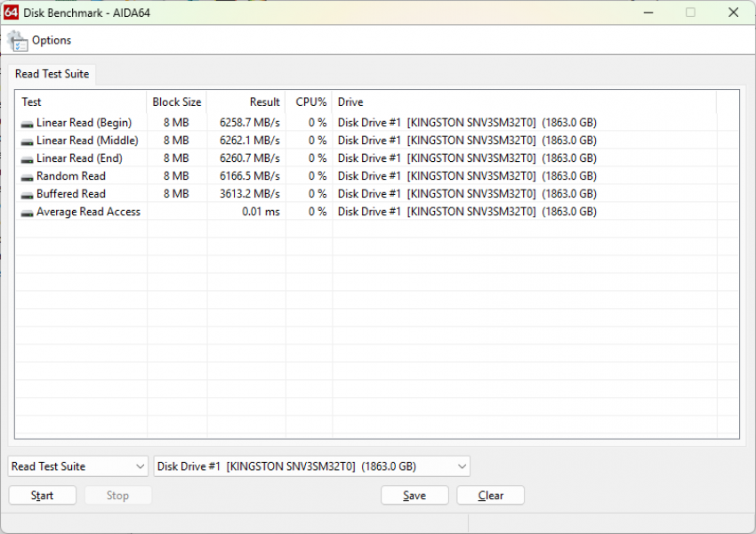Save the benchmark results
756x534 pixels.
pyautogui.click(x=414, y=496)
